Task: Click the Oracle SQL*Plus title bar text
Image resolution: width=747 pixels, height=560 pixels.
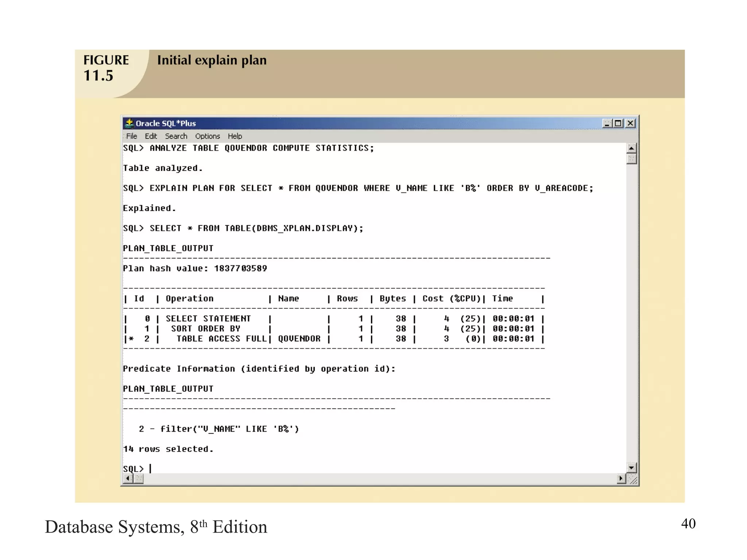Action: pos(166,123)
